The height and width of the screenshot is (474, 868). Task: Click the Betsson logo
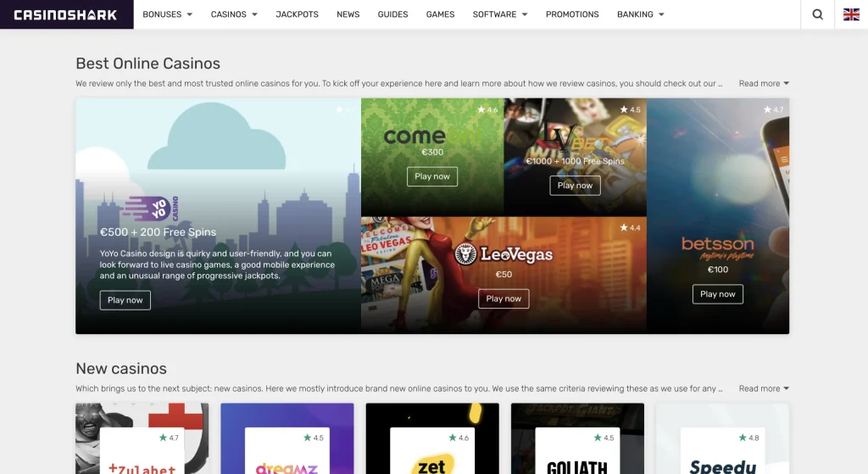[x=717, y=248]
